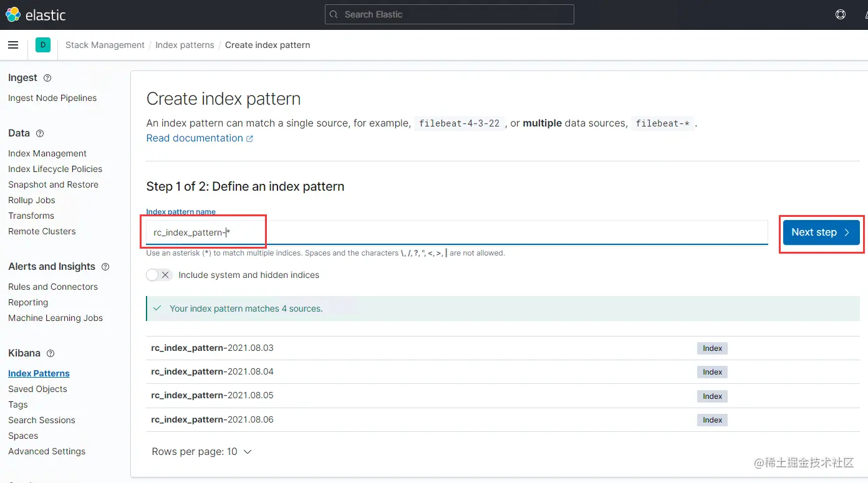
Task: Open Reporting page
Action: pos(28,302)
